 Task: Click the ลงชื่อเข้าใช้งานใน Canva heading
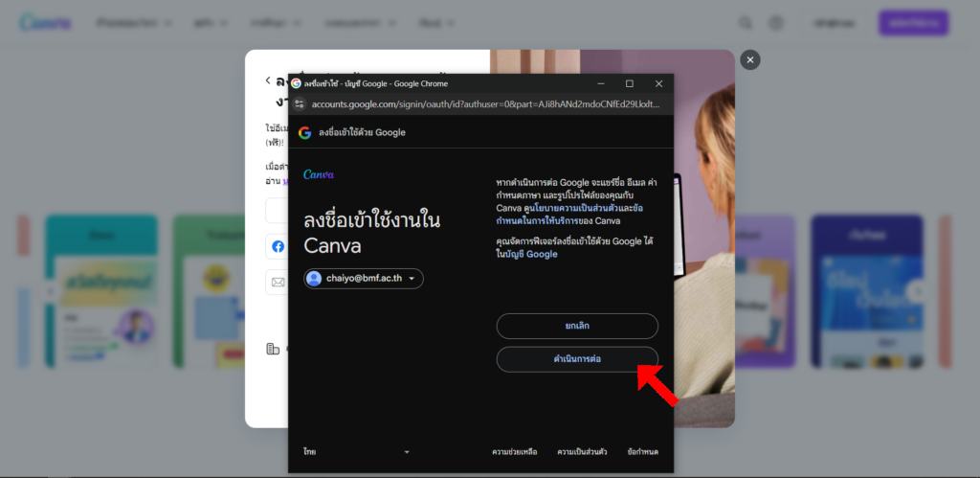[x=372, y=234]
